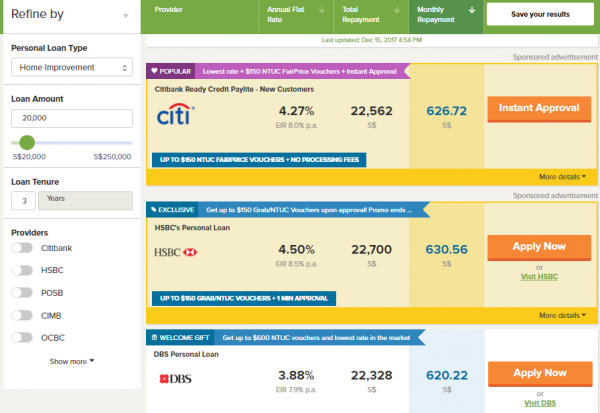
Task: Click the tag icon on the EXCLUSIVE label
Action: 154,209
